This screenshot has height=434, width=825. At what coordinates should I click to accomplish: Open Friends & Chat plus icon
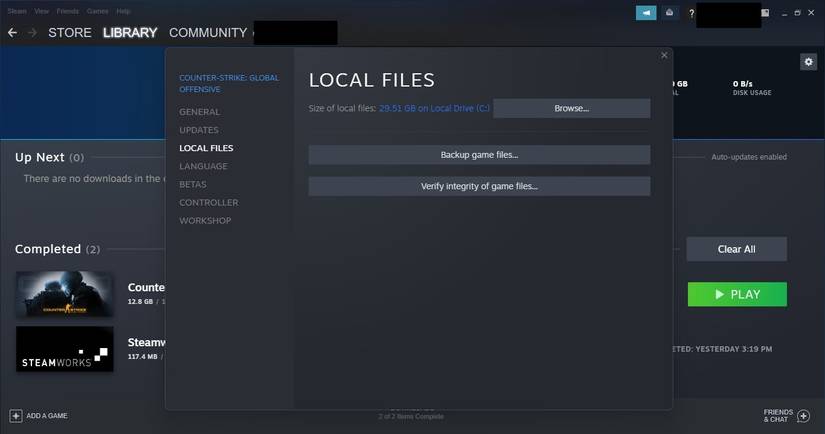(x=803, y=416)
